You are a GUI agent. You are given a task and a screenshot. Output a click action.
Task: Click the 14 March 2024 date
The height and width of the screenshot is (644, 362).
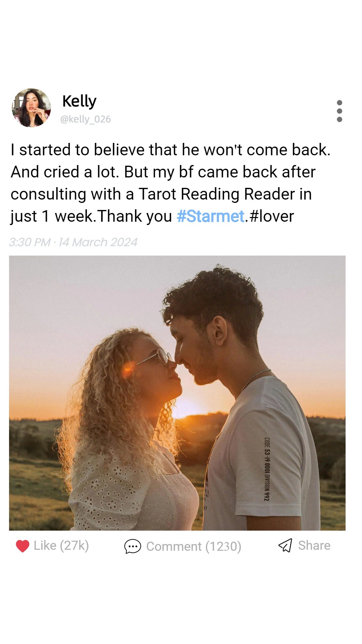[98, 242]
